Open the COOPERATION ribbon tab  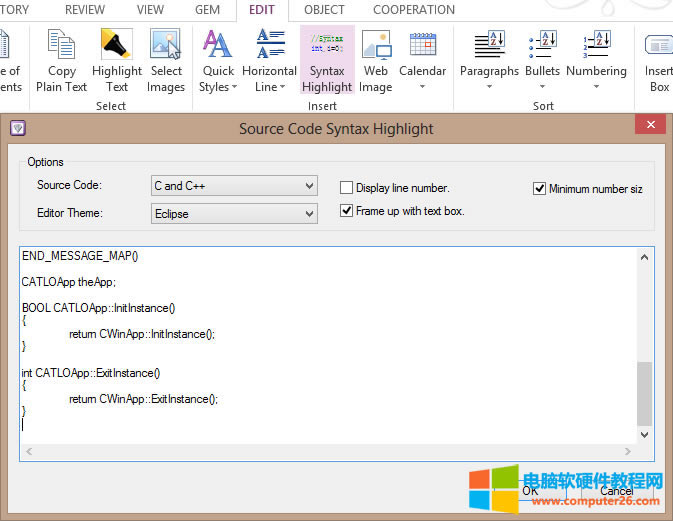point(413,10)
